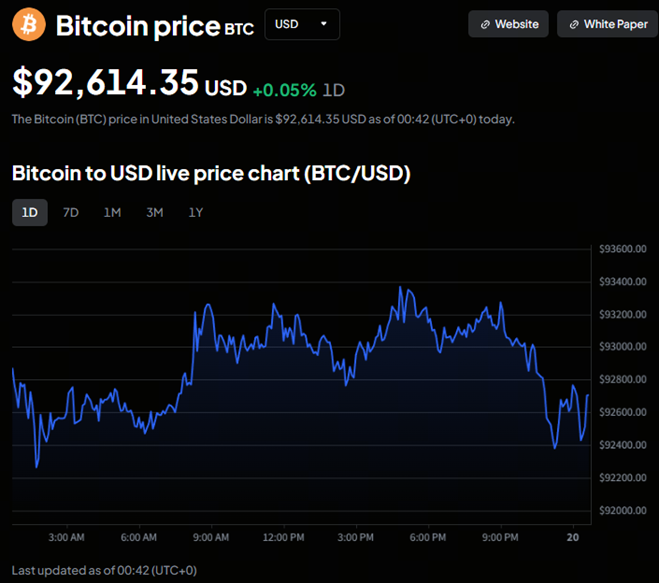Click the link icon on Website button
Viewport: 659px width, 583px height.
pos(485,24)
